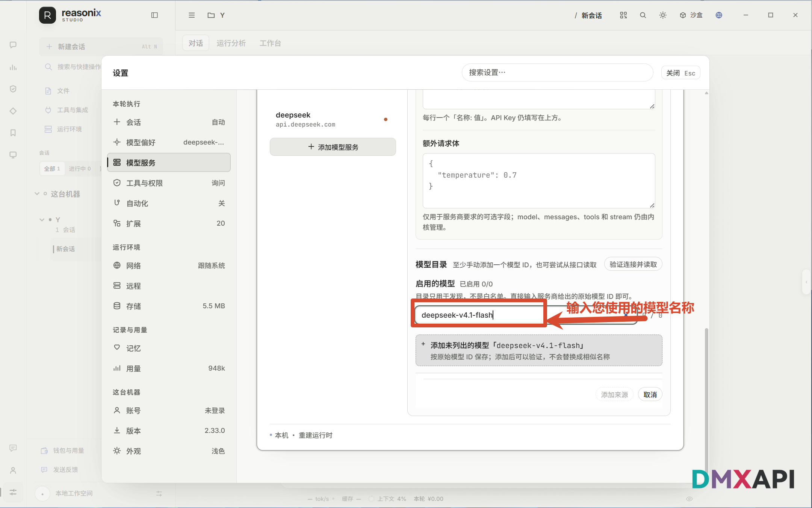Switch to the 对话 tab
The width and height of the screenshot is (812, 508).
[196, 43]
